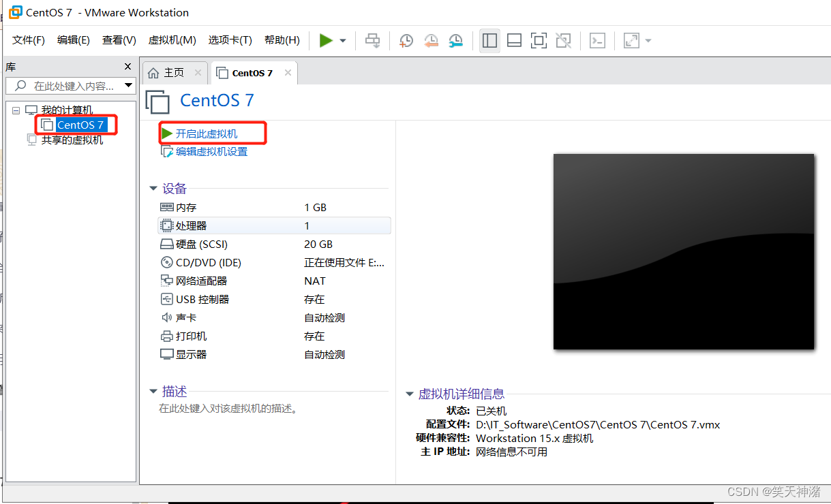This screenshot has height=504, width=831.
Task: Select the 显示器 display icon
Action: pos(167,354)
